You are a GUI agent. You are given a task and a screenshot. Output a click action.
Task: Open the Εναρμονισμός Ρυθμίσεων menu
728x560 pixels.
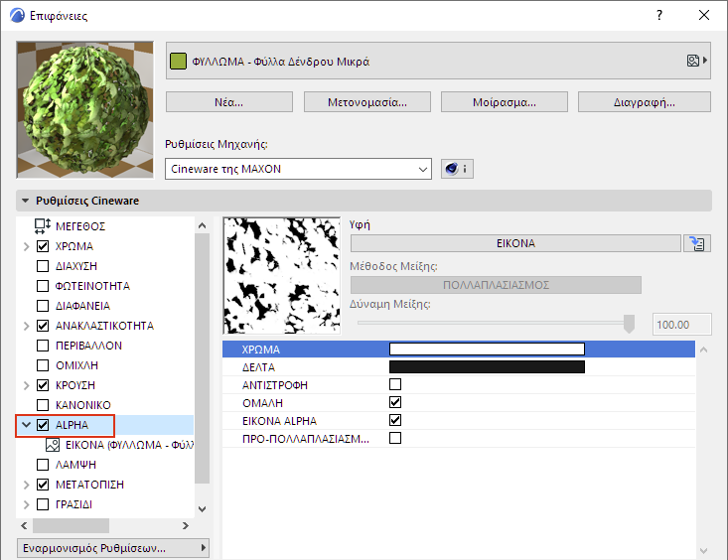113,548
